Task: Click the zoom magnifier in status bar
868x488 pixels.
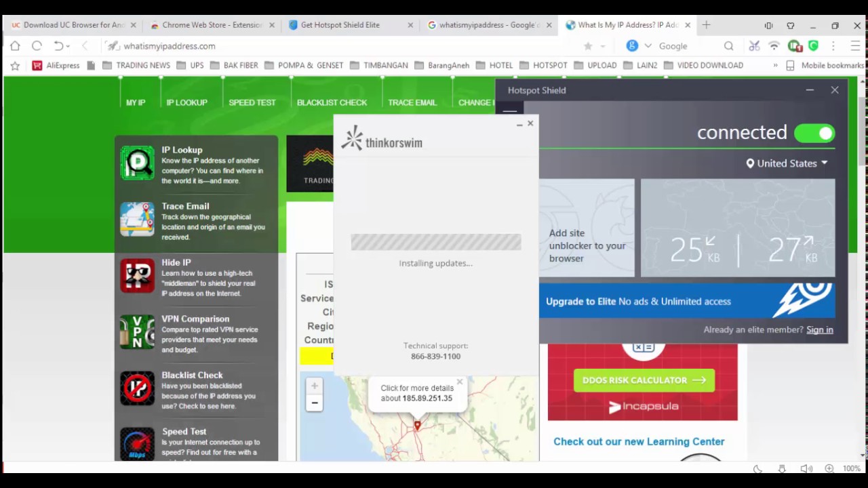Action: 829,469
